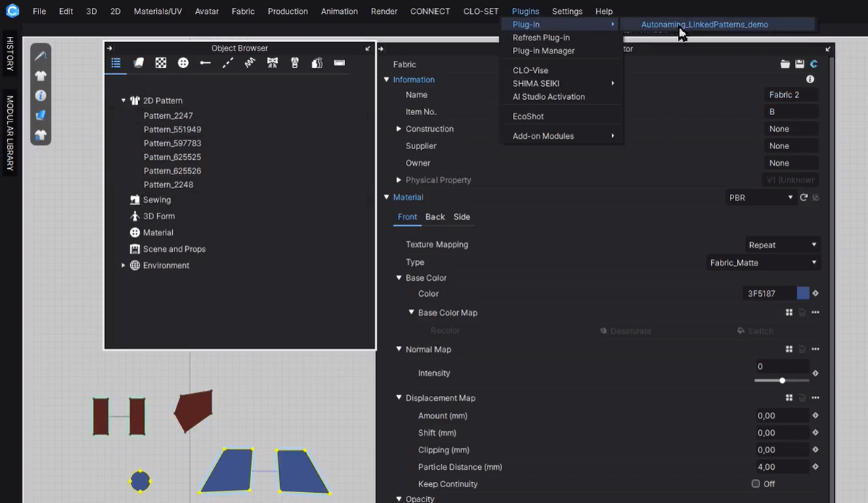Expand the Construction row
The width and height of the screenshot is (868, 503).
click(x=399, y=129)
